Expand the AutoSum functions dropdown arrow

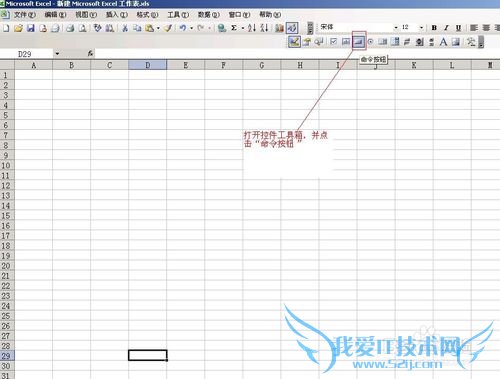pyautogui.click(x=243, y=28)
